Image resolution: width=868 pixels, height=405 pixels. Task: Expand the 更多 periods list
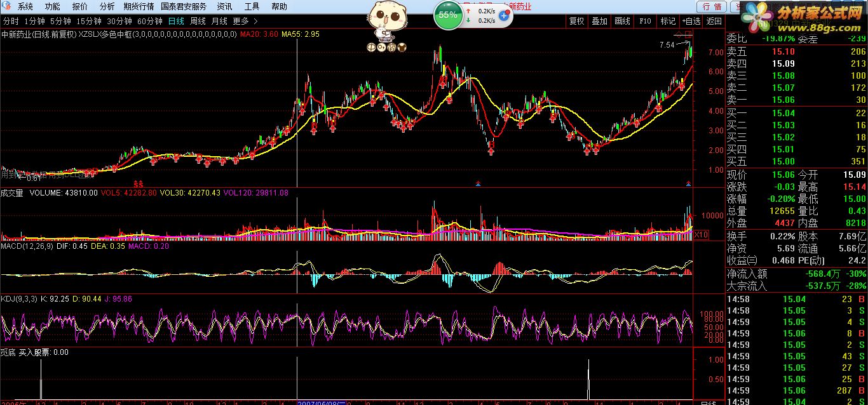pyautogui.click(x=245, y=21)
